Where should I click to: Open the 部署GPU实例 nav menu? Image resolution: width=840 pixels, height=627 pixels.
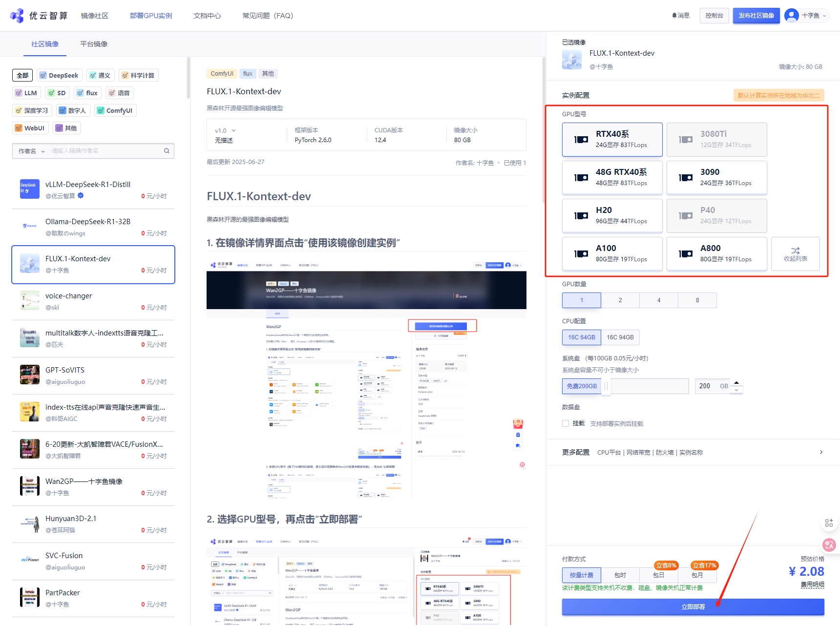(151, 16)
